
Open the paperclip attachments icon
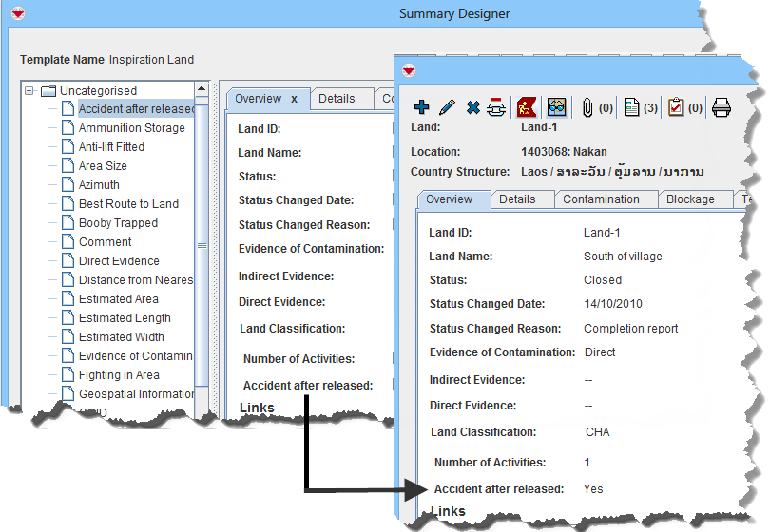tap(587, 107)
